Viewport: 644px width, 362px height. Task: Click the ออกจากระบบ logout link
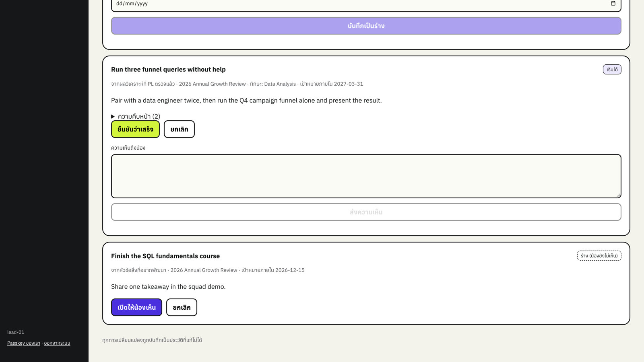pos(57,343)
